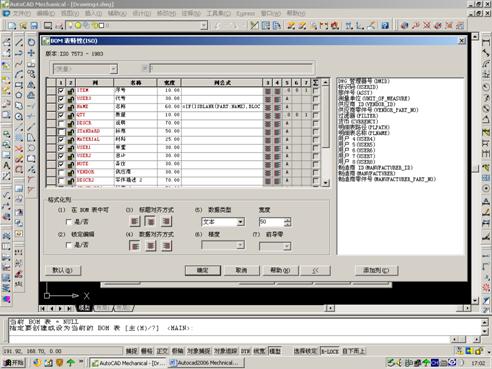This screenshot has height=369, width=492.
Task: Increase the 宽度 value with up spinner
Action: 288,220
